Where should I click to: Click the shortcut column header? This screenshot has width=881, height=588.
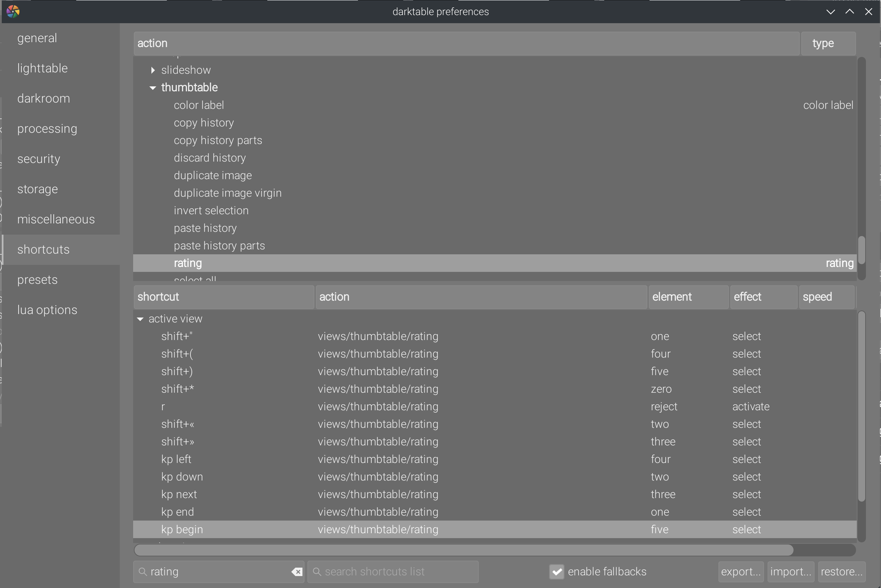(224, 297)
